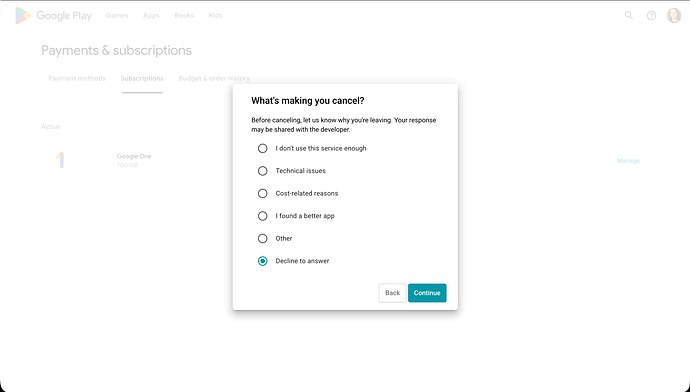Viewport: 690px width, 392px height.
Task: Go back with the Back button
Action: (393, 293)
